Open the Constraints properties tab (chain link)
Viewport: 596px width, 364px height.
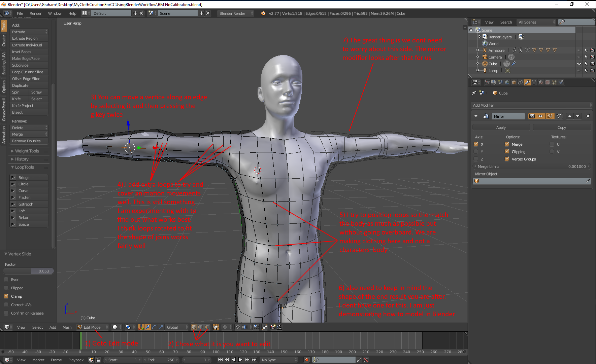click(x=521, y=82)
